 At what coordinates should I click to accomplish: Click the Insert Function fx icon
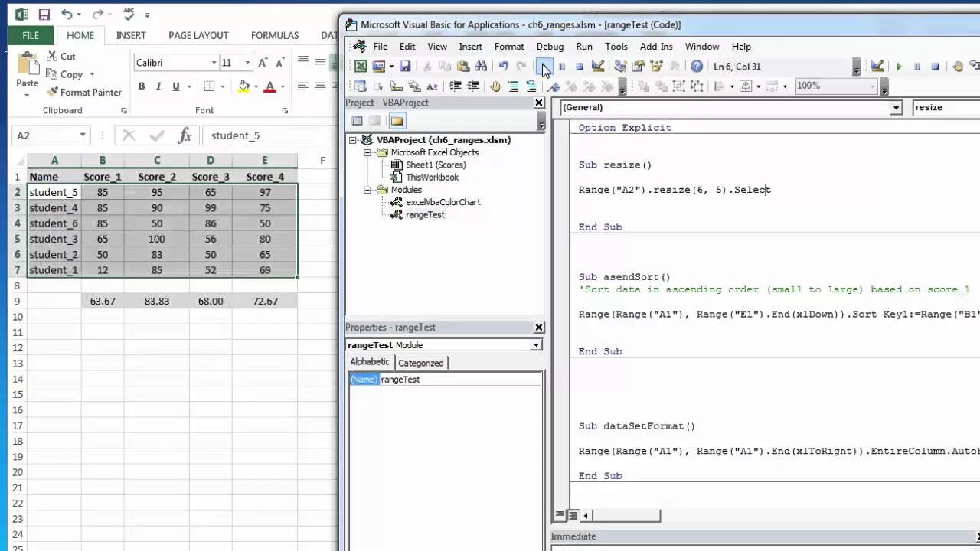pos(185,135)
